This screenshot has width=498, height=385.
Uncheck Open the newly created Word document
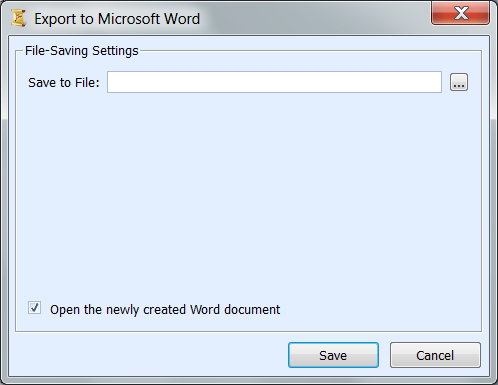click(35, 308)
